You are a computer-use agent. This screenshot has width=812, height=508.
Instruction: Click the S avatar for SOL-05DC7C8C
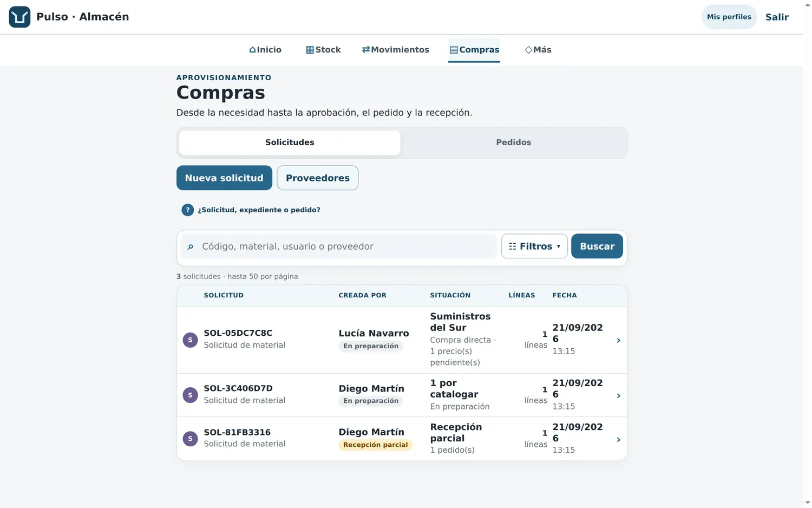coord(190,340)
